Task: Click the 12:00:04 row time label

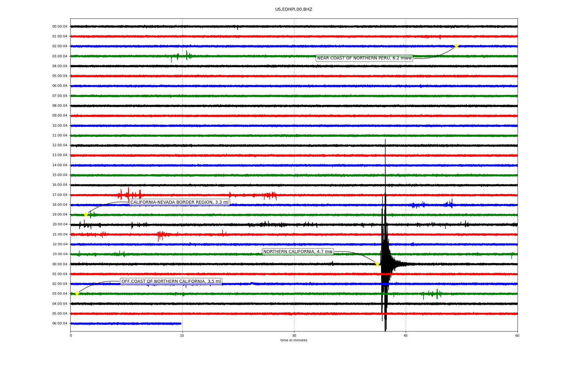Action: click(60, 145)
